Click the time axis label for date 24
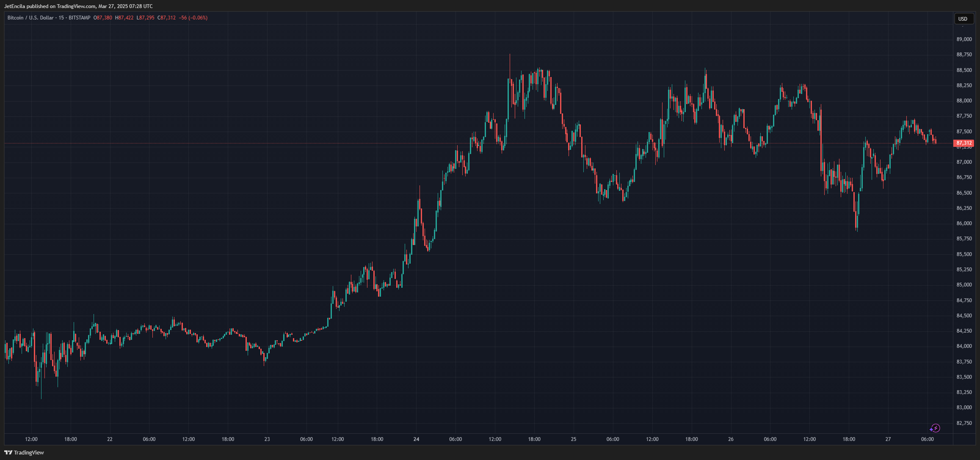The width and height of the screenshot is (980, 460). (416, 439)
